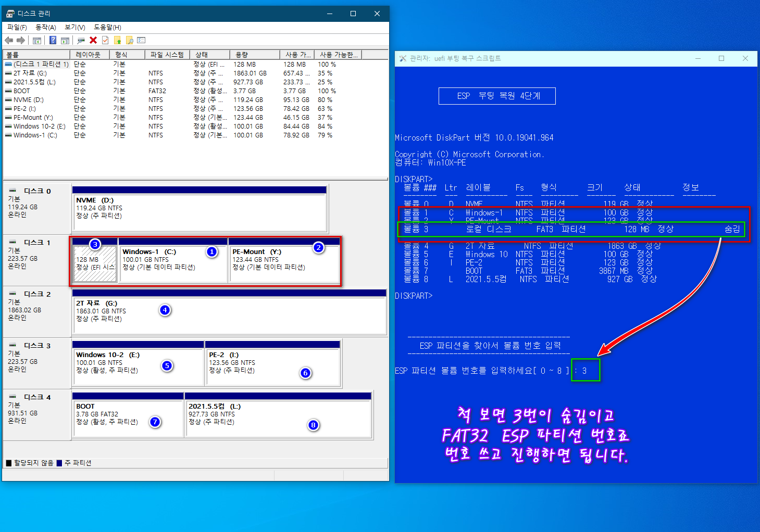
Task: Click the Open folder-with-green-arrow toolbar icon
Action: coord(118,40)
